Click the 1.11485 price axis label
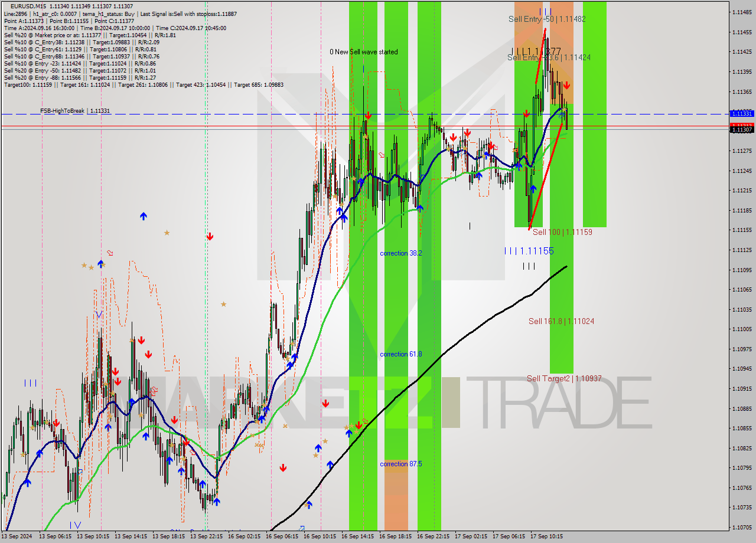Viewport: 756px width, 543px height. pyautogui.click(x=741, y=12)
